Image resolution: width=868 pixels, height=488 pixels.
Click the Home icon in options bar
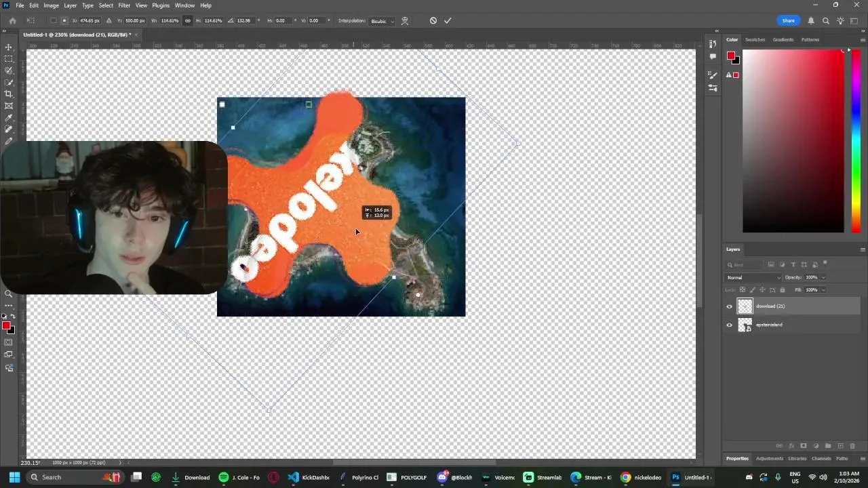[x=12, y=20]
